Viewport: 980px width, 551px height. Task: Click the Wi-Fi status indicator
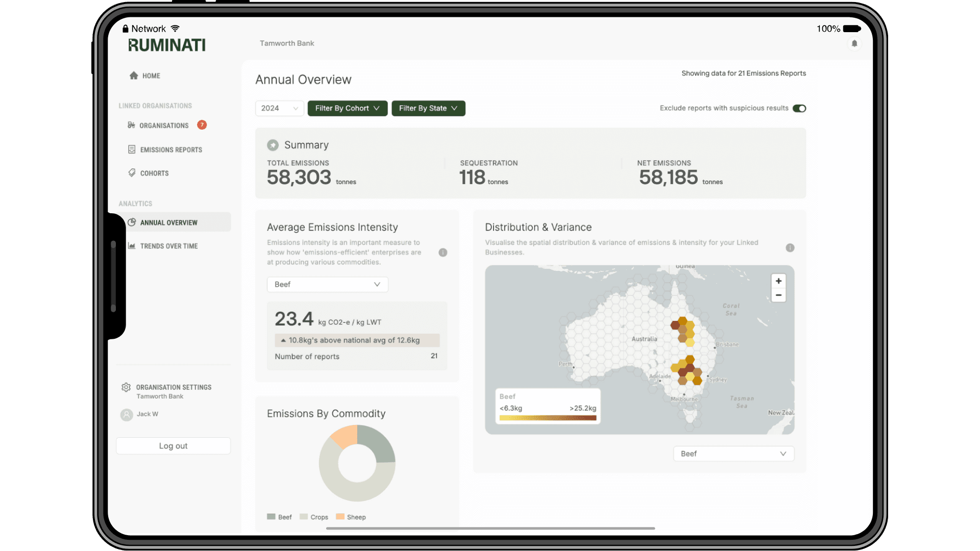(175, 28)
